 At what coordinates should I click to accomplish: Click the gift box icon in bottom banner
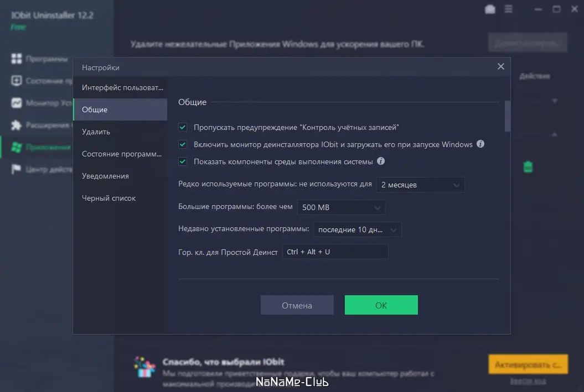point(144,368)
